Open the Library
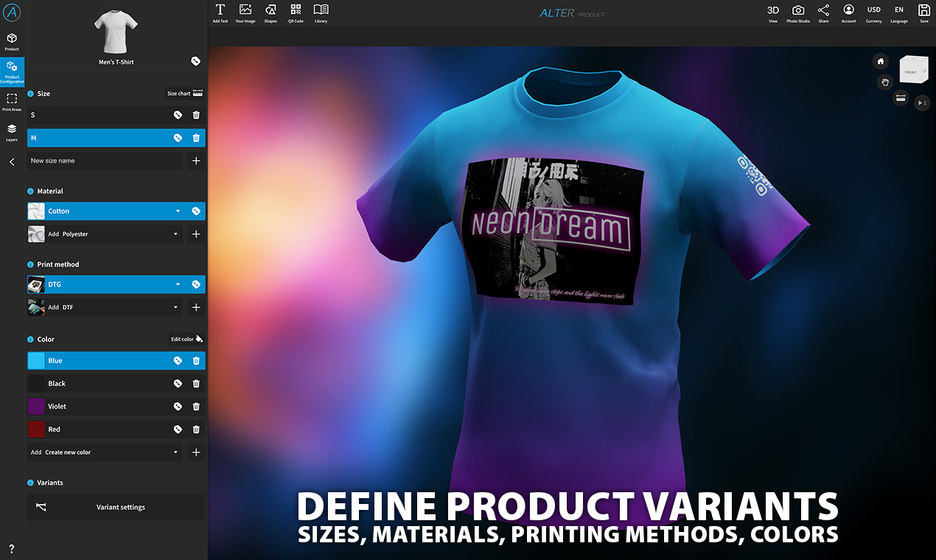 tap(321, 13)
